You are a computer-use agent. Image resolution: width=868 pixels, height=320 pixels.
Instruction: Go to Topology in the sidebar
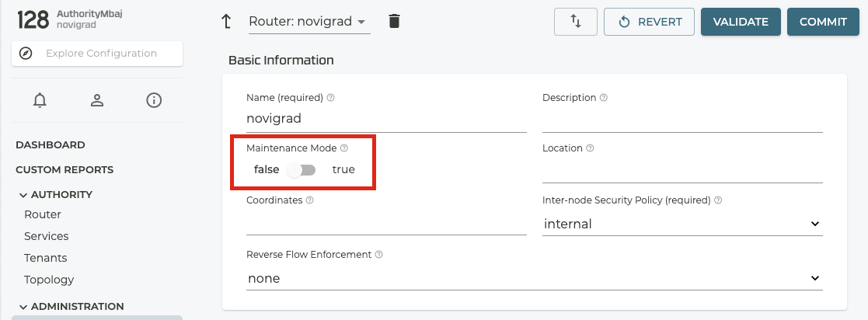click(49, 280)
